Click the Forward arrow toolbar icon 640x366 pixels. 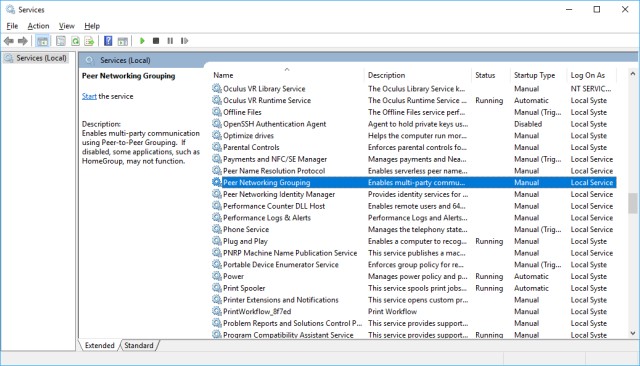[x=23, y=41]
